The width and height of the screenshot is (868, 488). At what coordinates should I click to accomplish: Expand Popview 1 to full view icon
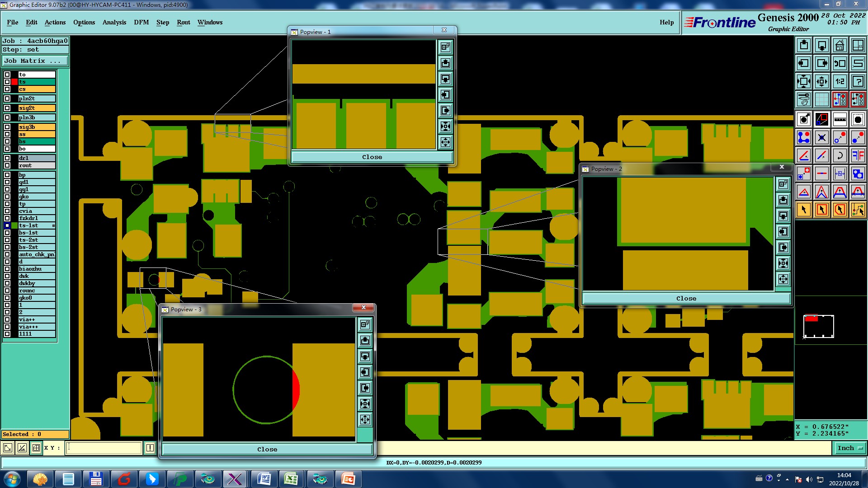[x=445, y=47]
